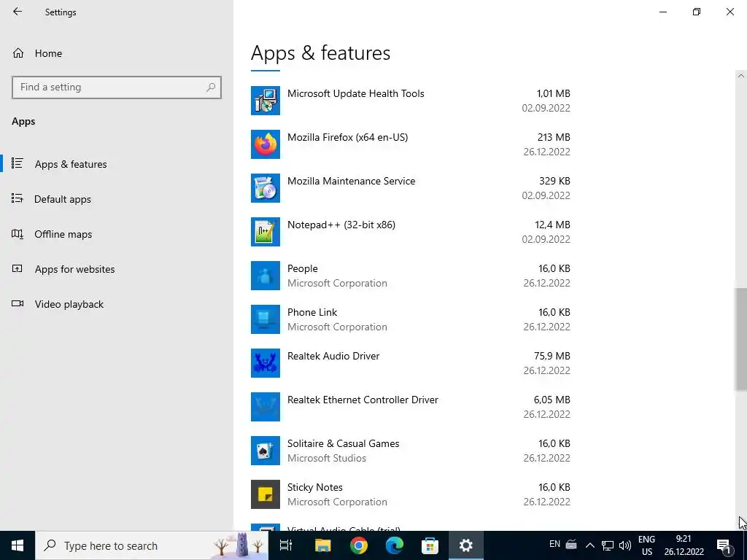Image resolution: width=747 pixels, height=560 pixels.
Task: Click the search magnifier in Find a setting
Action: [211, 87]
